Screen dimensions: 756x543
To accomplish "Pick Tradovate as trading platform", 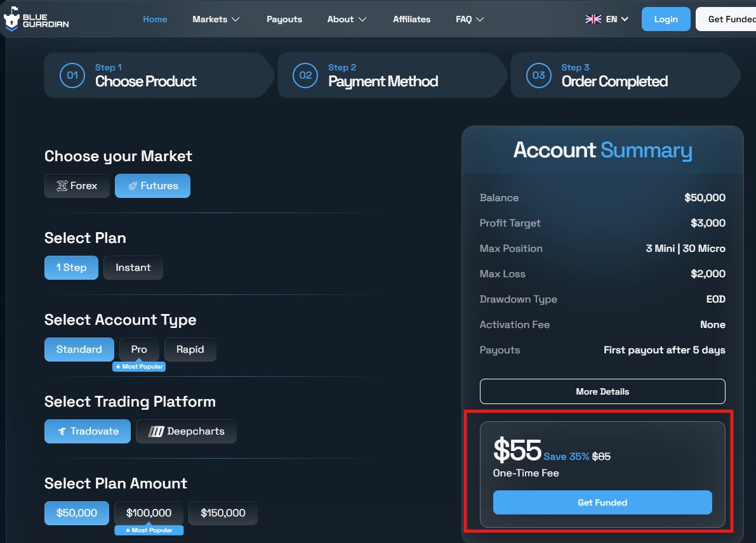I will [x=87, y=431].
